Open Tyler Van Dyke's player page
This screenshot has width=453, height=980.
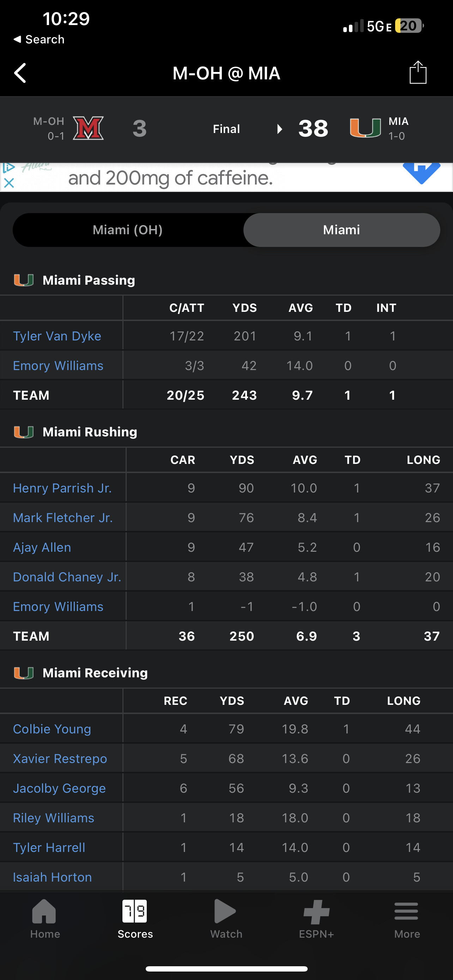57,336
